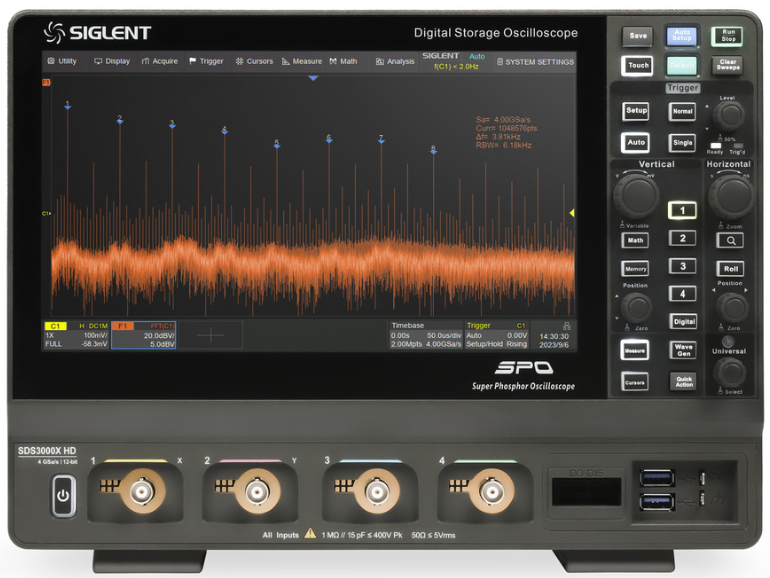Open the Cursors menu on screen
This screenshot has height=578, width=770.
[x=254, y=61]
